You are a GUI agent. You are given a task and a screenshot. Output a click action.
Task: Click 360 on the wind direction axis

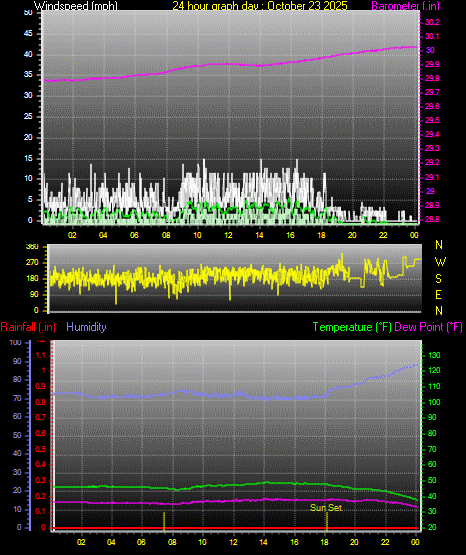pyautogui.click(x=32, y=247)
